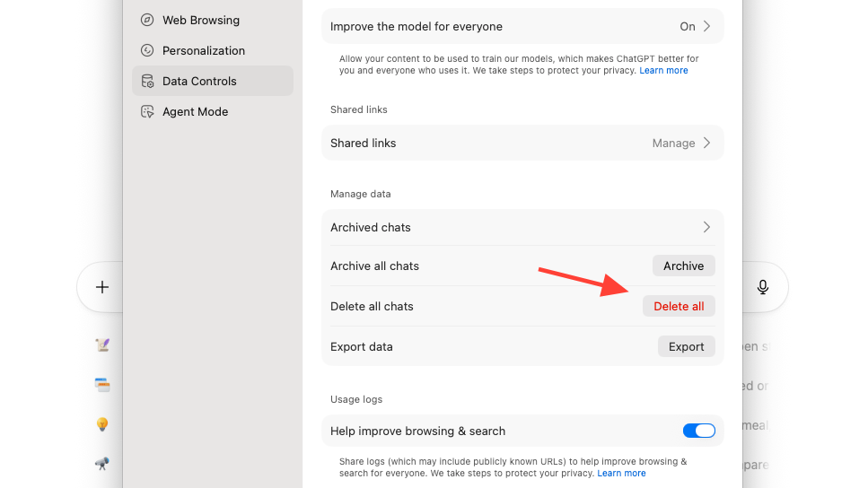Toggle off Help improve browsing & search

pos(698,431)
